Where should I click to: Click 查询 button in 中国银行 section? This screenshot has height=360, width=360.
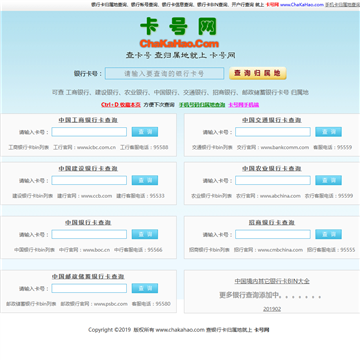[x=145, y=235]
